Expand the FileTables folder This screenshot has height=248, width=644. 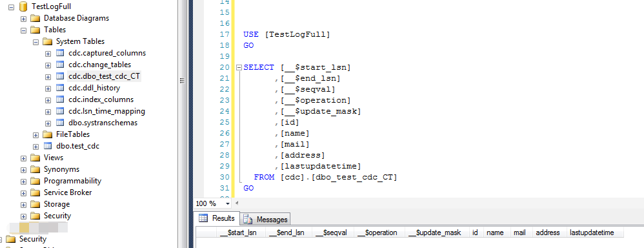click(35, 135)
